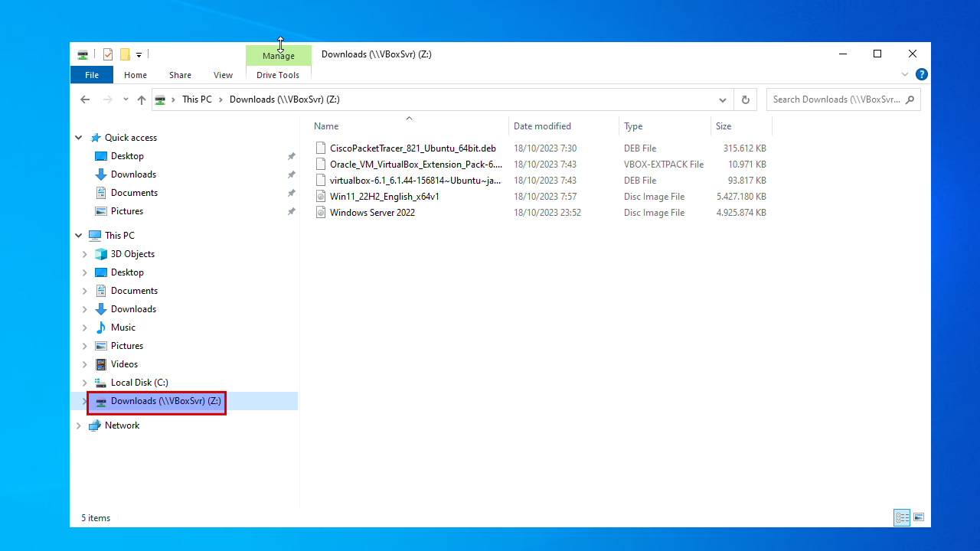This screenshot has height=551, width=980.
Task: Open 3D Objects under This PC
Action: pyautogui.click(x=132, y=254)
